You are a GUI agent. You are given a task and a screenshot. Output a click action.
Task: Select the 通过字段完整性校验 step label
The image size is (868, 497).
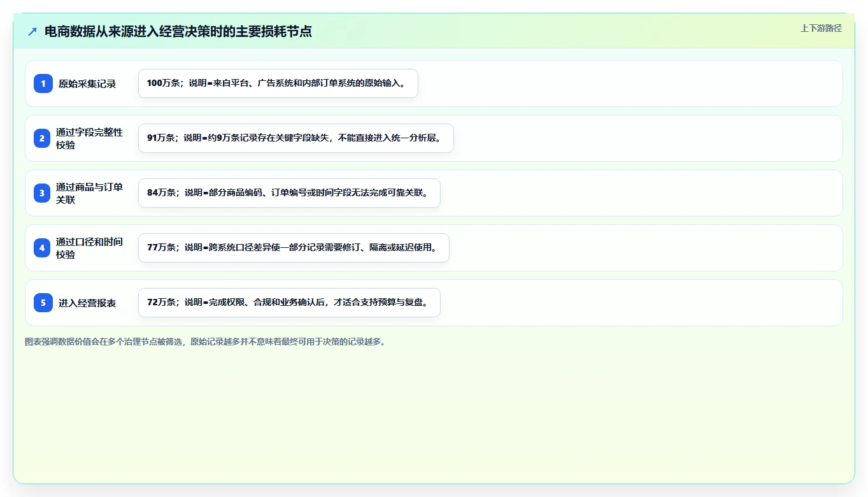click(x=89, y=138)
